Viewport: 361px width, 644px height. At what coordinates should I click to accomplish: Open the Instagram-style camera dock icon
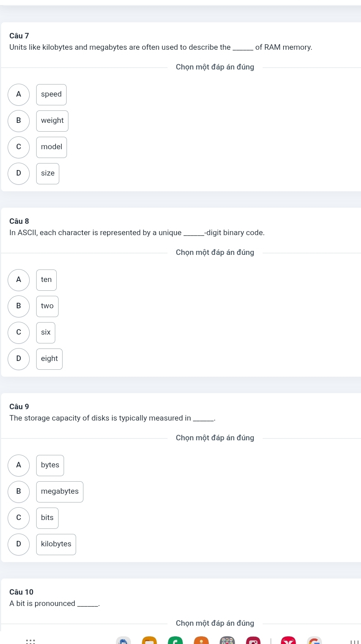click(253, 640)
